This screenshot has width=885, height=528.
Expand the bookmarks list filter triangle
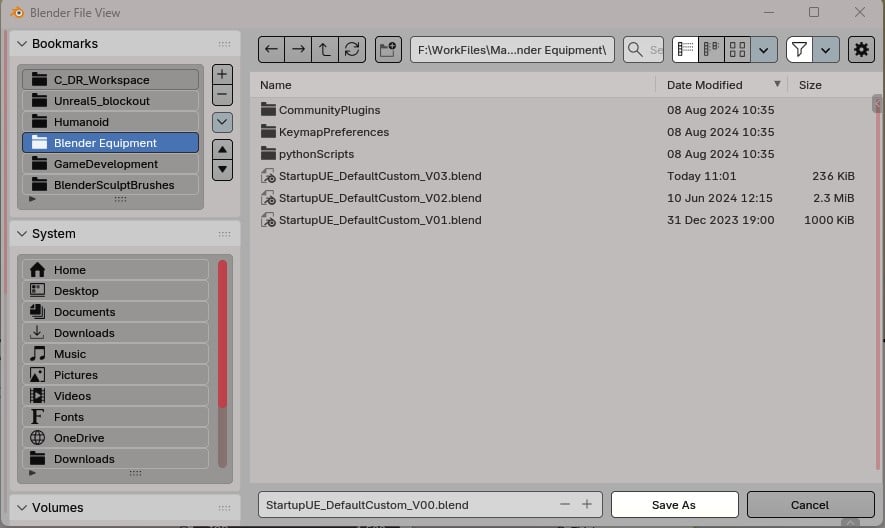(32, 199)
